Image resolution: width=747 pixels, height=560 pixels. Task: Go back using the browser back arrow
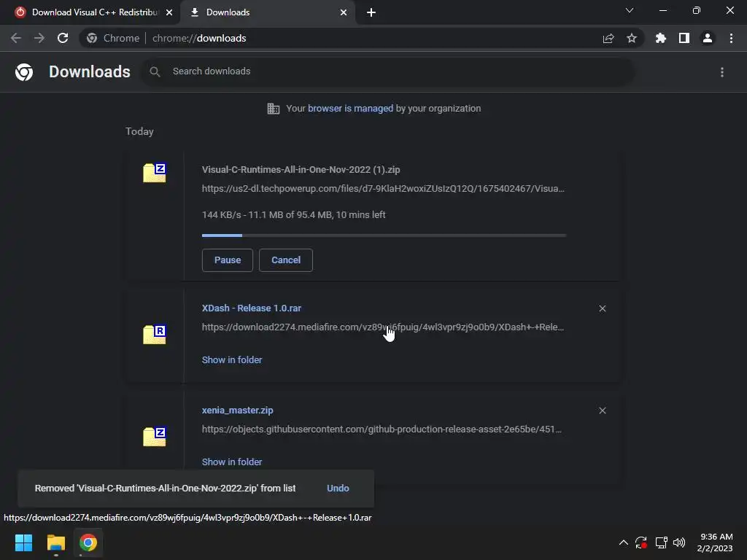coord(16,38)
